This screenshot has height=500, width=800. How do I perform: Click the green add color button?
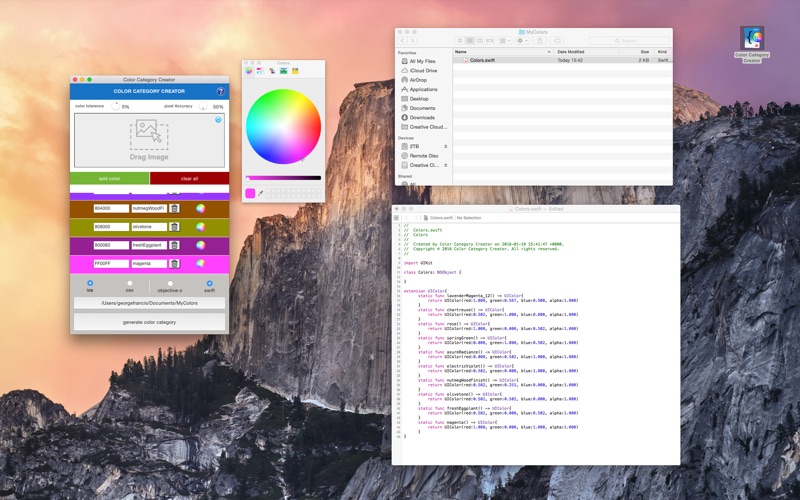pyautogui.click(x=109, y=178)
